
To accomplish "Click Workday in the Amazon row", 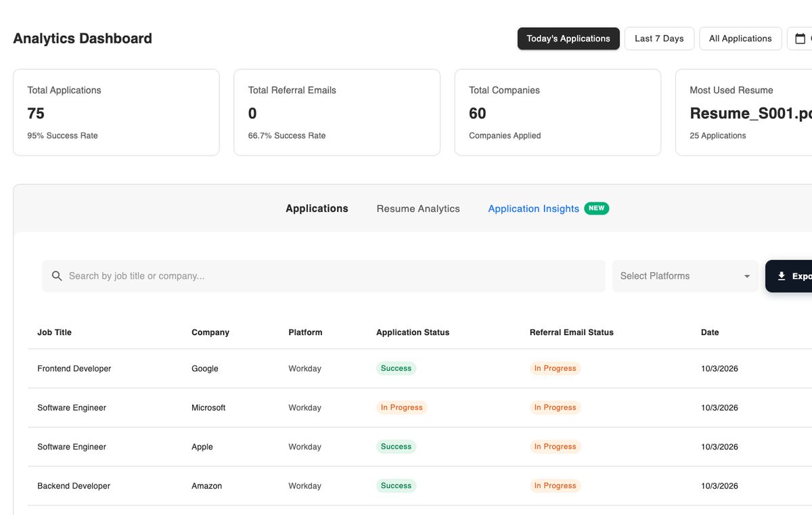I will (304, 486).
